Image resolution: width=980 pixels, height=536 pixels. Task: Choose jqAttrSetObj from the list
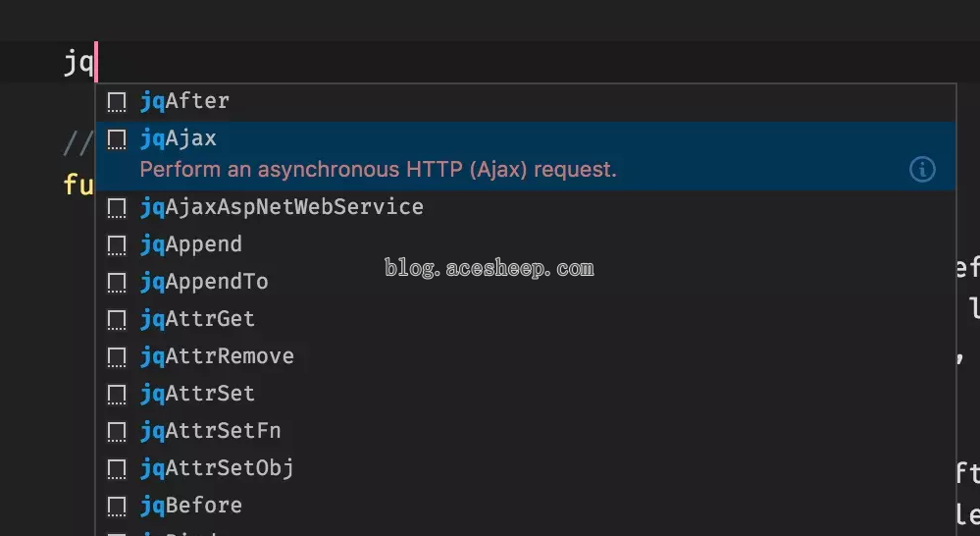tap(217, 468)
